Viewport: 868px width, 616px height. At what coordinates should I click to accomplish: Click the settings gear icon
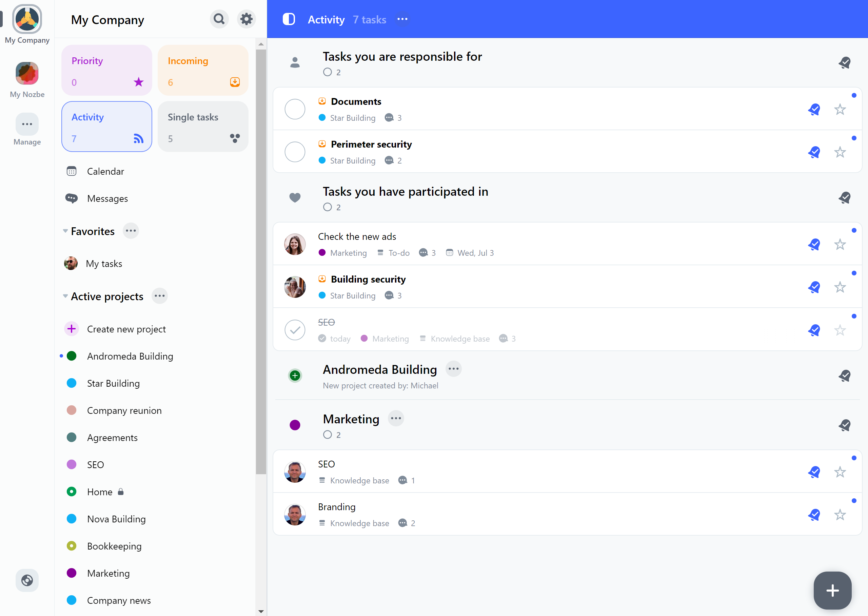click(x=246, y=19)
